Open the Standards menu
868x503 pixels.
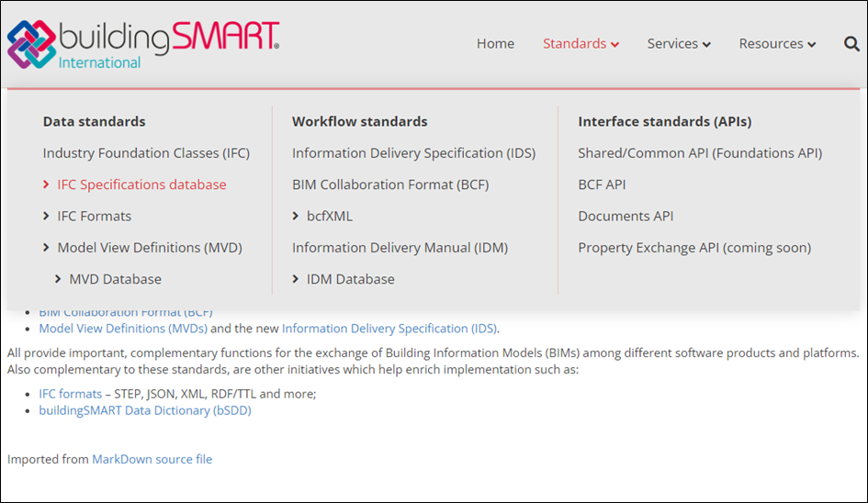pyautogui.click(x=575, y=44)
